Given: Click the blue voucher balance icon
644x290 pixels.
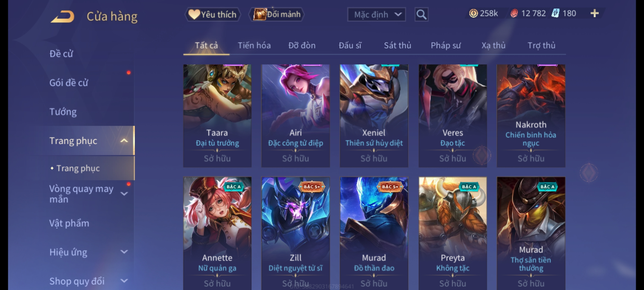Looking at the screenshot, I should pyautogui.click(x=555, y=13).
